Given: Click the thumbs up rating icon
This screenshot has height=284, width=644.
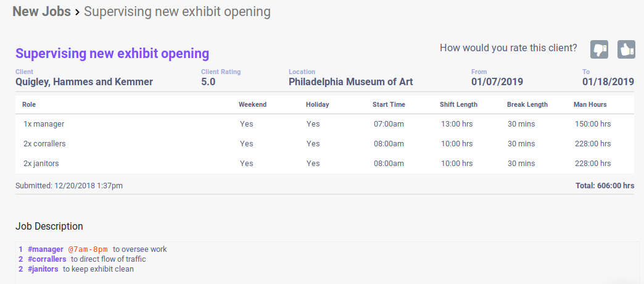Looking at the screenshot, I should [x=626, y=49].
